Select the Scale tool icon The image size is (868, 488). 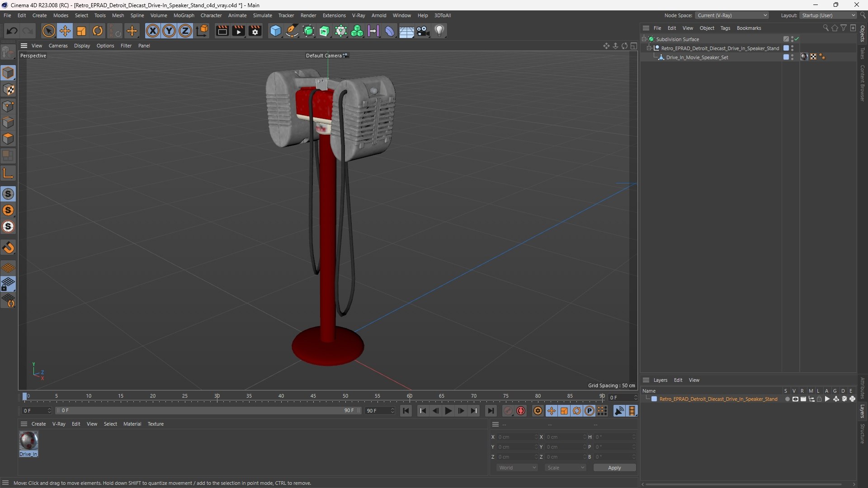tap(81, 31)
